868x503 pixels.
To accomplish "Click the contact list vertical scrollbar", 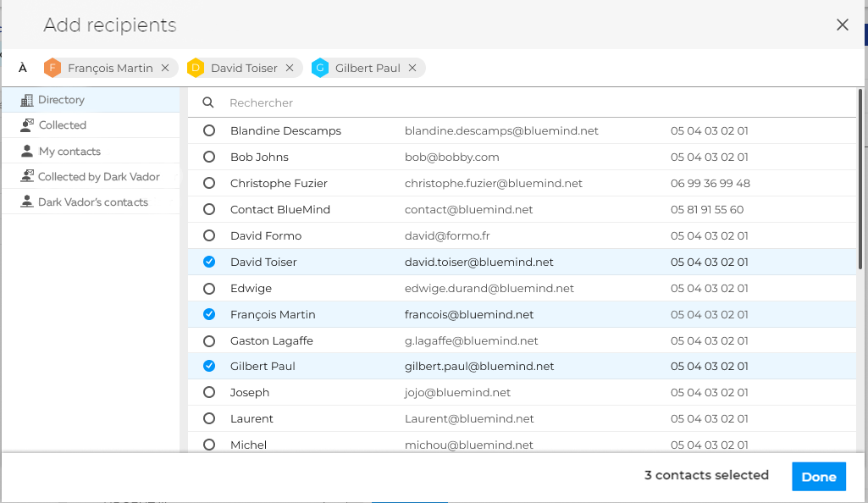I will 860,180.
